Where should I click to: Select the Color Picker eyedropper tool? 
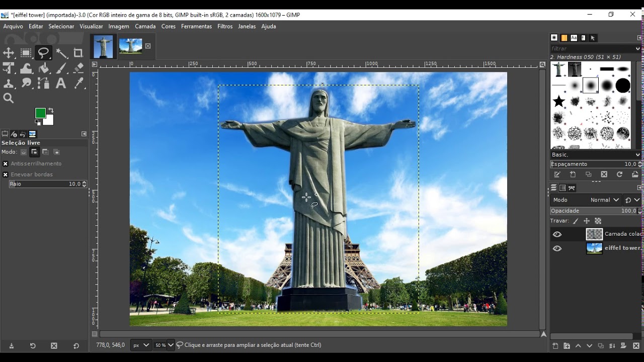click(78, 83)
